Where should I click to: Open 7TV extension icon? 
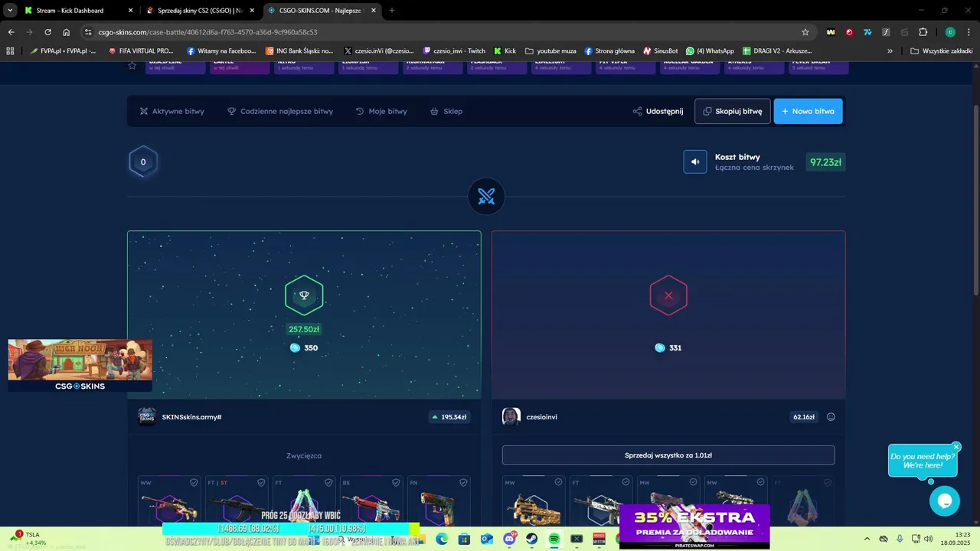pyautogui.click(x=867, y=32)
